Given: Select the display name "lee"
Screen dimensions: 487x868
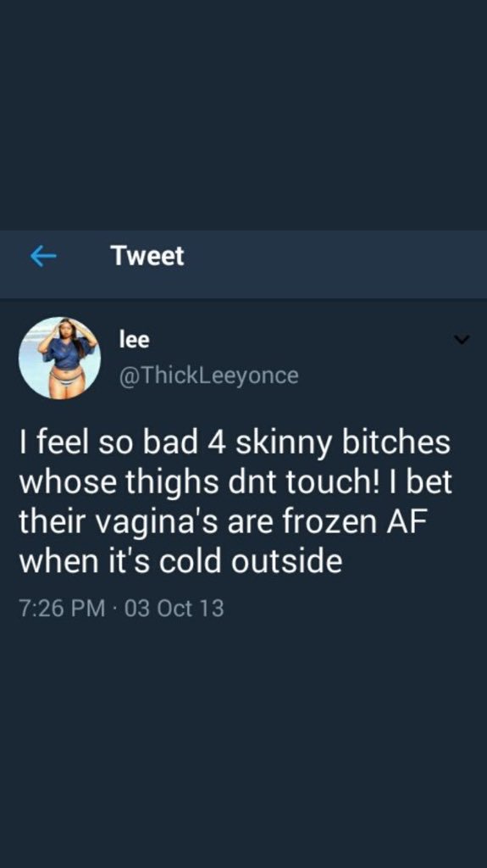Looking at the screenshot, I should [135, 340].
